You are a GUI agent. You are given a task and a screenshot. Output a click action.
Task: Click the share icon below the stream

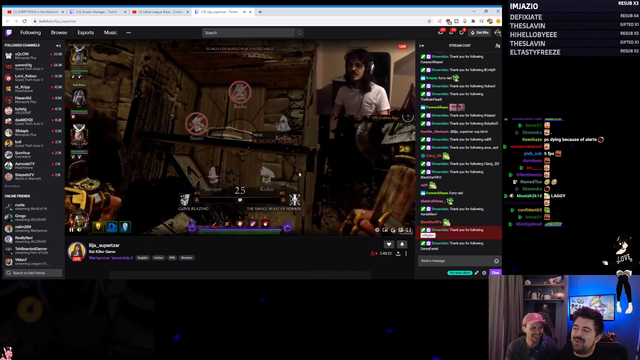tap(398, 253)
